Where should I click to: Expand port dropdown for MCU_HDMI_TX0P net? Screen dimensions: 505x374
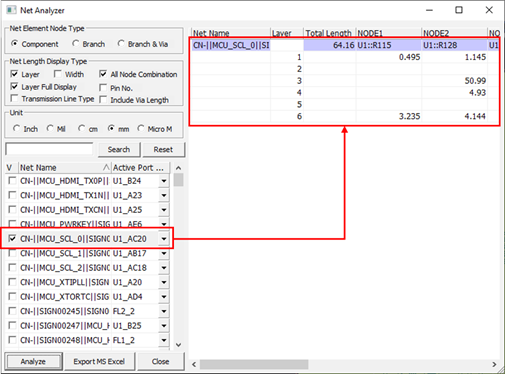[164, 181]
